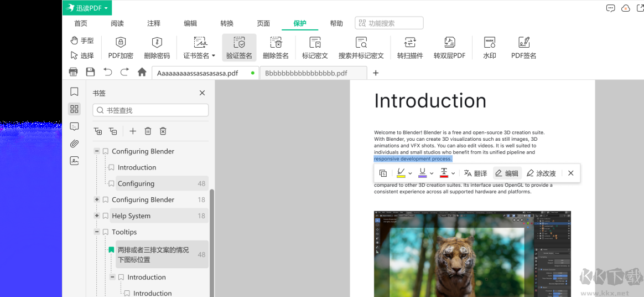This screenshot has height=297, width=644.
Task: Click 编辑 button in floating toolbar
Action: point(507,173)
